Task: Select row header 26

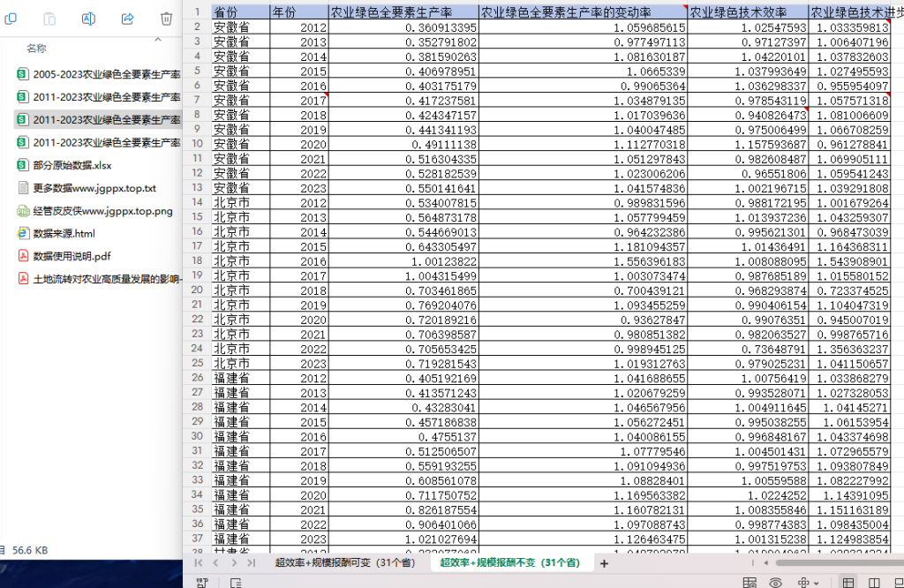Action: [x=197, y=378]
